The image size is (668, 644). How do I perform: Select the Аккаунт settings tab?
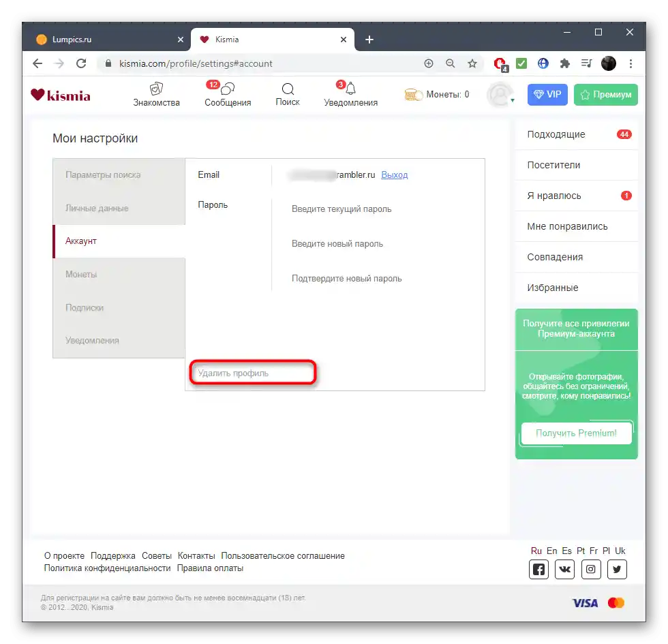point(119,241)
